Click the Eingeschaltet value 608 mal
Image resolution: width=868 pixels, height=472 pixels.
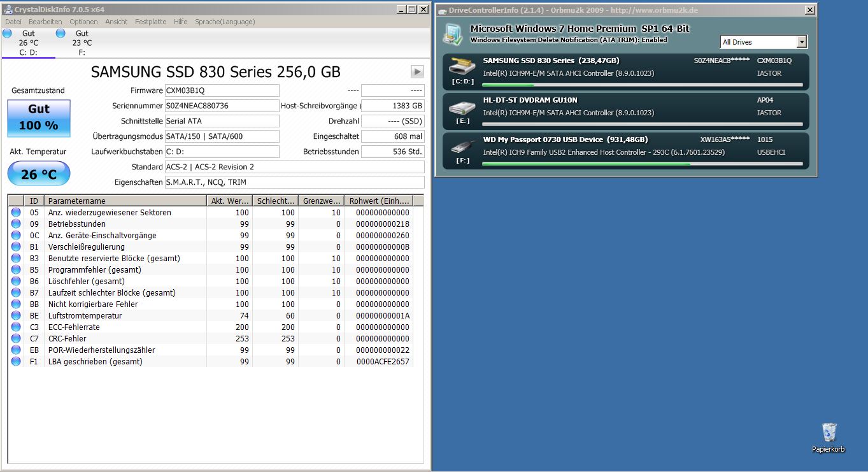pos(393,136)
